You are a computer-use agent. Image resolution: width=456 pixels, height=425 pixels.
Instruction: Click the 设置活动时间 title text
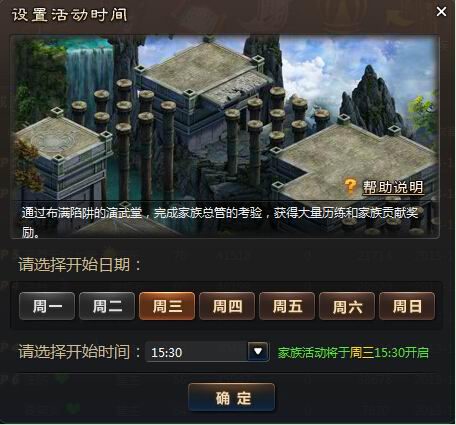[x=69, y=15]
